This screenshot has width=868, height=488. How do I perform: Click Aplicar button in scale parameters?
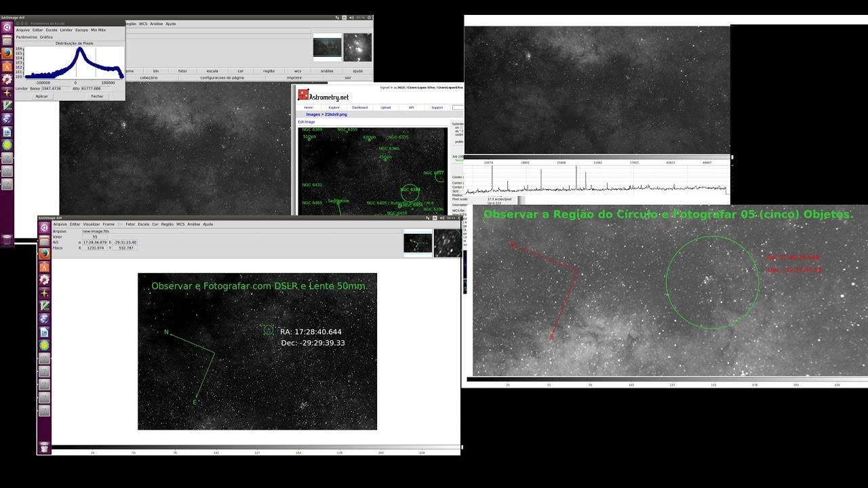click(42, 96)
